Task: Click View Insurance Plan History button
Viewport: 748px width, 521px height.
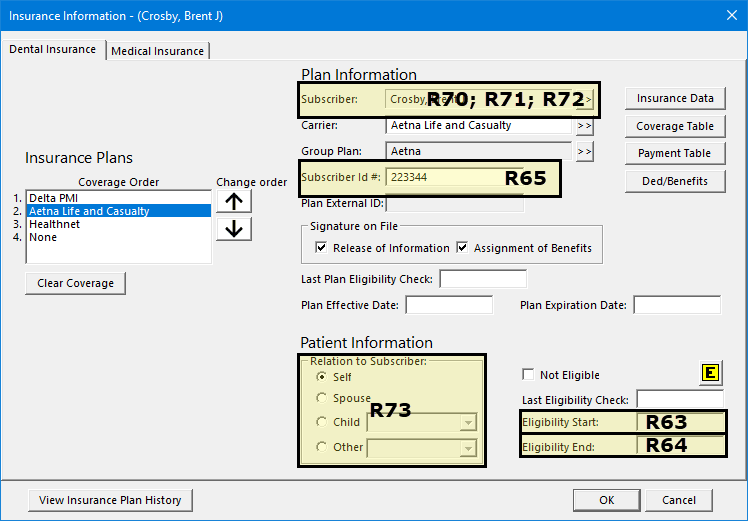Action: [x=110, y=500]
